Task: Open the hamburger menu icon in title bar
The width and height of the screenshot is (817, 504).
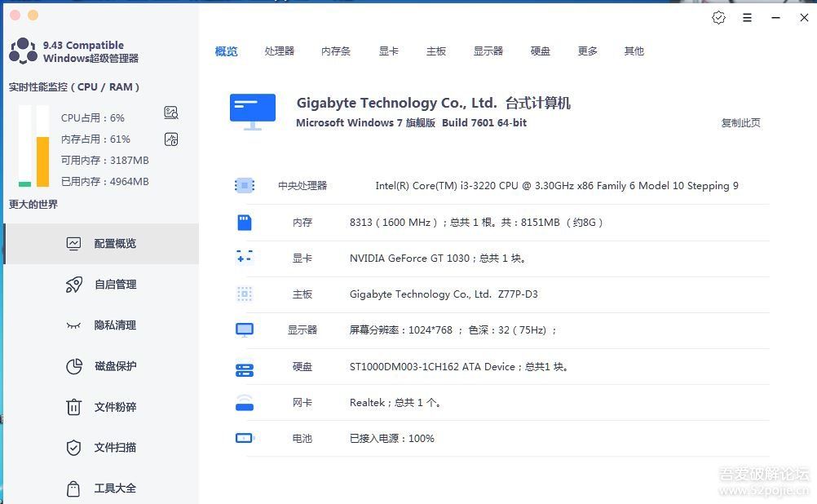Action: [747, 18]
